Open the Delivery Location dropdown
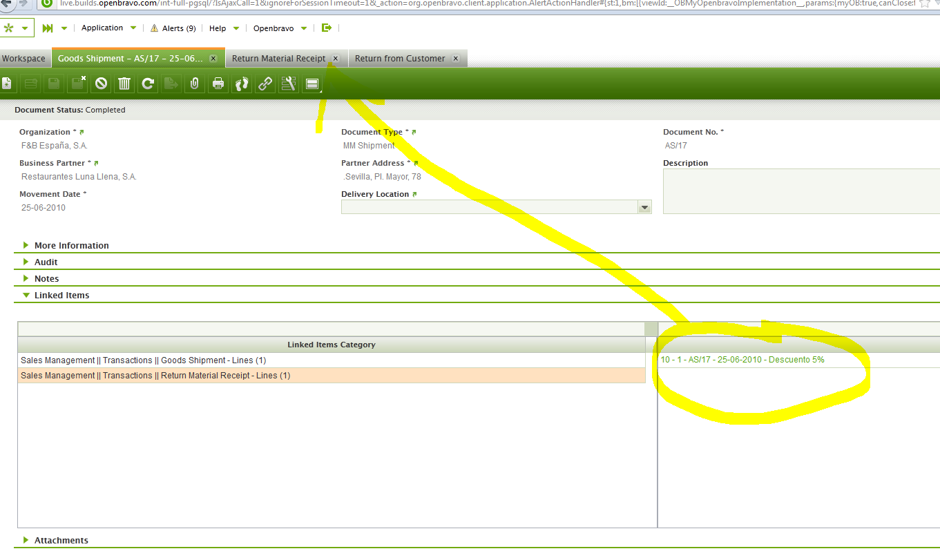The width and height of the screenshot is (940, 560). point(644,207)
